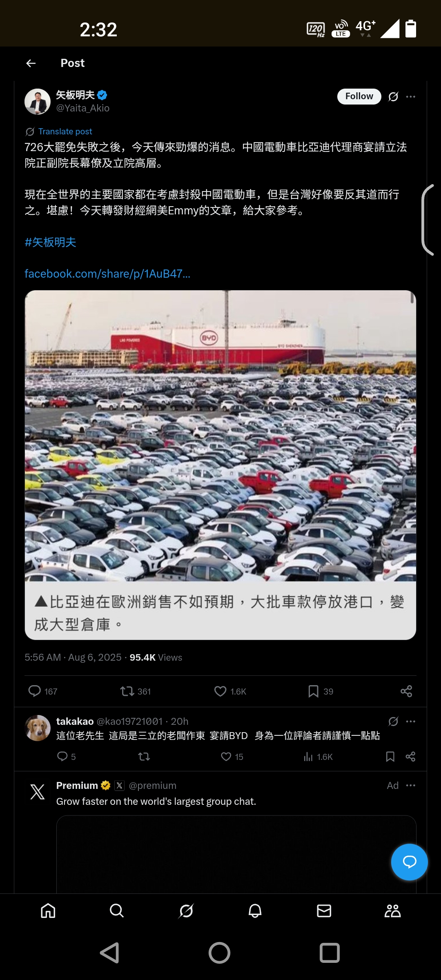The width and height of the screenshot is (441, 980).
Task: Tap the back arrow beside Post
Action: 31,63
